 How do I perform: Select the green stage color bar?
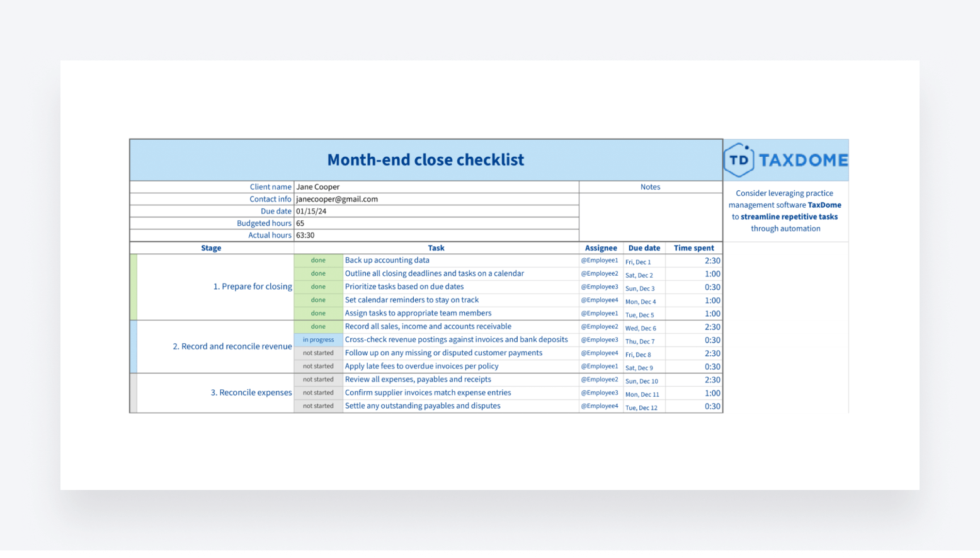(x=134, y=287)
